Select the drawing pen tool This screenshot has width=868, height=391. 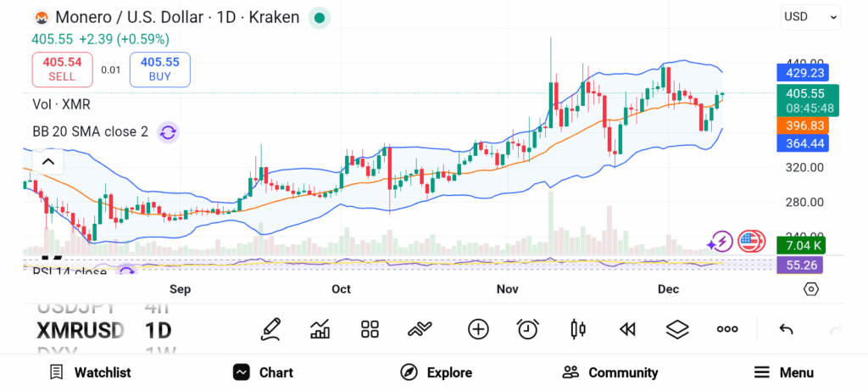(x=270, y=329)
